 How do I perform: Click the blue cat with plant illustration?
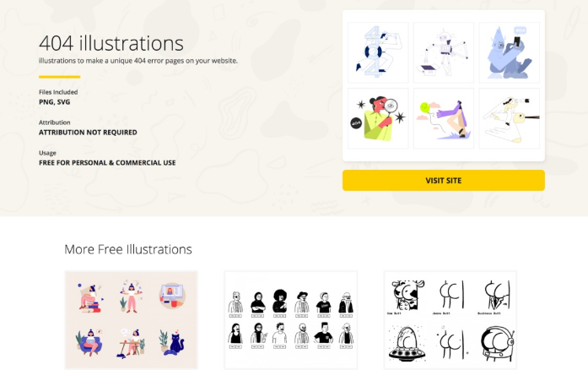tap(172, 342)
